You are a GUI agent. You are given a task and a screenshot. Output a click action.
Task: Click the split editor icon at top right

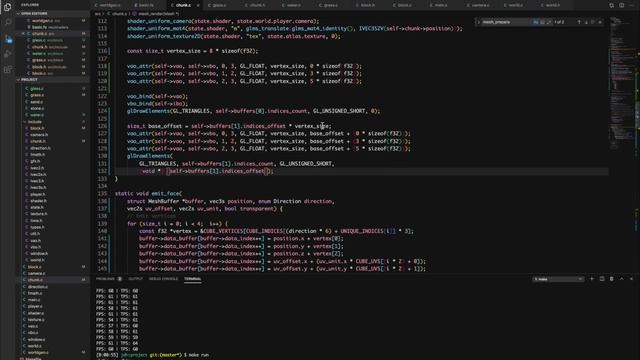pos(621,5)
